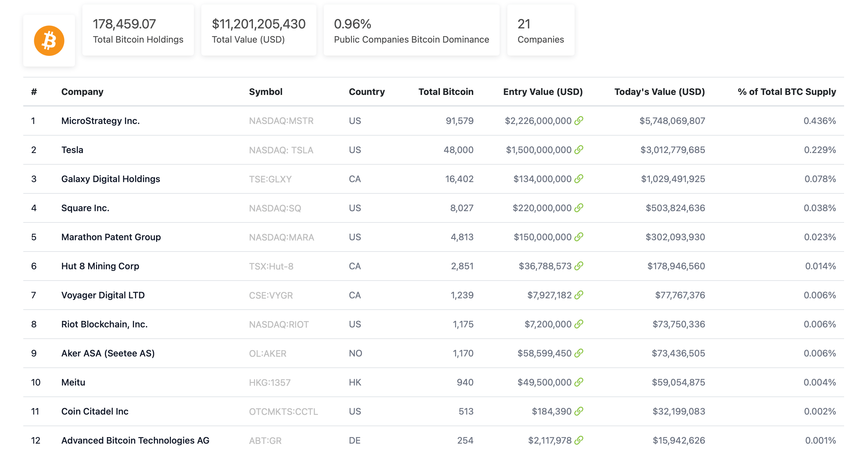Open Voyager Digital LTD company link
868x452 pixels.
coord(103,295)
